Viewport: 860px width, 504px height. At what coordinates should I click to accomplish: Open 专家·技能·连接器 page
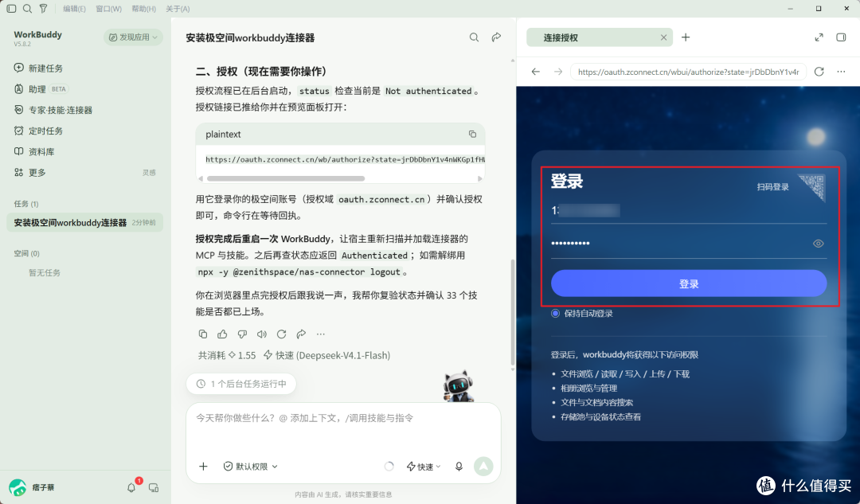coord(53,110)
